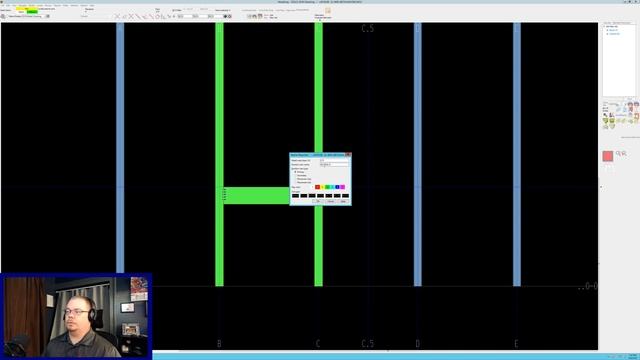Click the second magnifier icon beside red square
640x360 pixels.
[624, 153]
